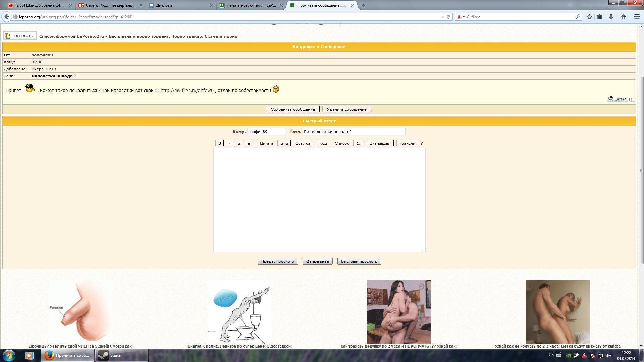Report the message with the exclamation icon
This screenshot has width=644, height=362.
tap(632, 99)
